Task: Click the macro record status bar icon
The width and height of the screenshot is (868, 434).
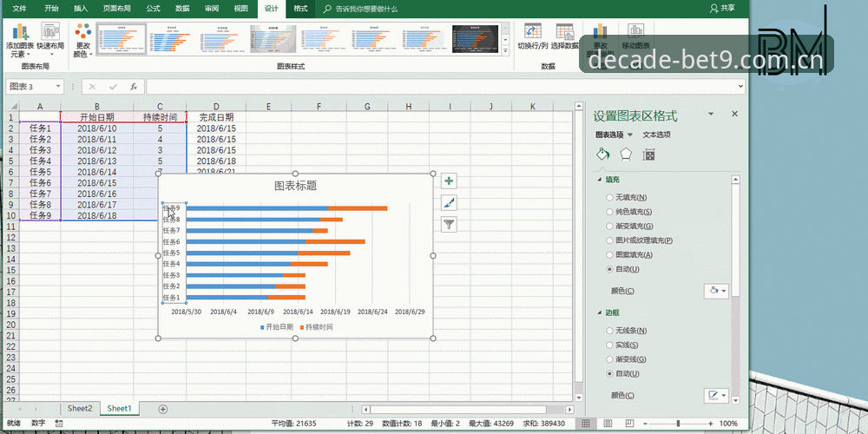Action: coord(59,424)
